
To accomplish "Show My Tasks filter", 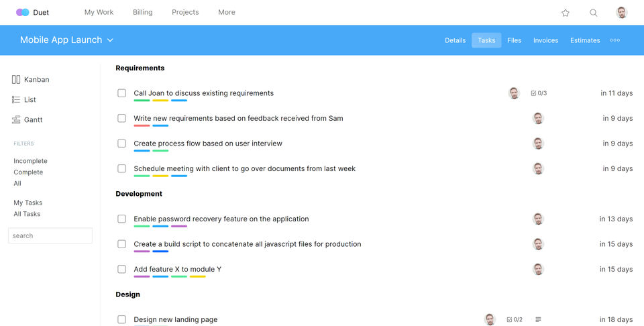I will (x=28, y=203).
